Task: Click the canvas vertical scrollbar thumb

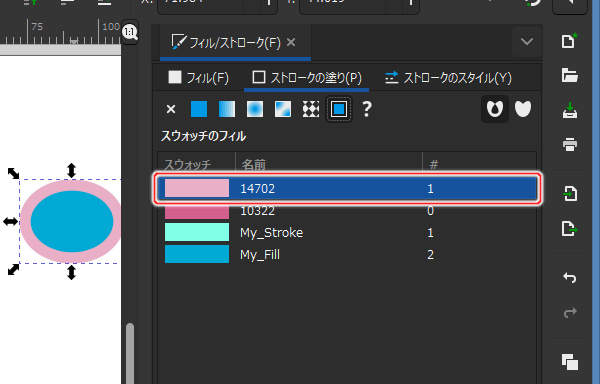Action: click(130, 353)
